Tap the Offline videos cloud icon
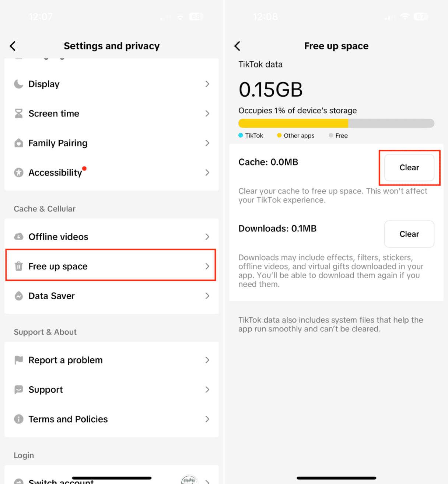The image size is (448, 484). (18, 237)
